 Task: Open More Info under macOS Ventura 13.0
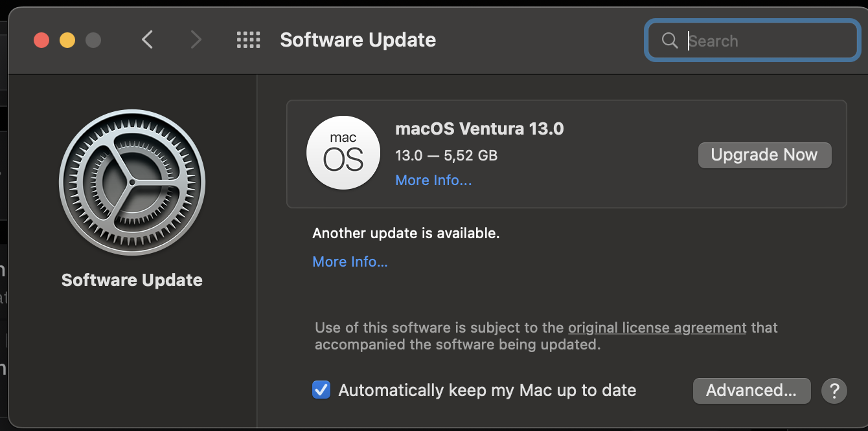[x=433, y=181]
